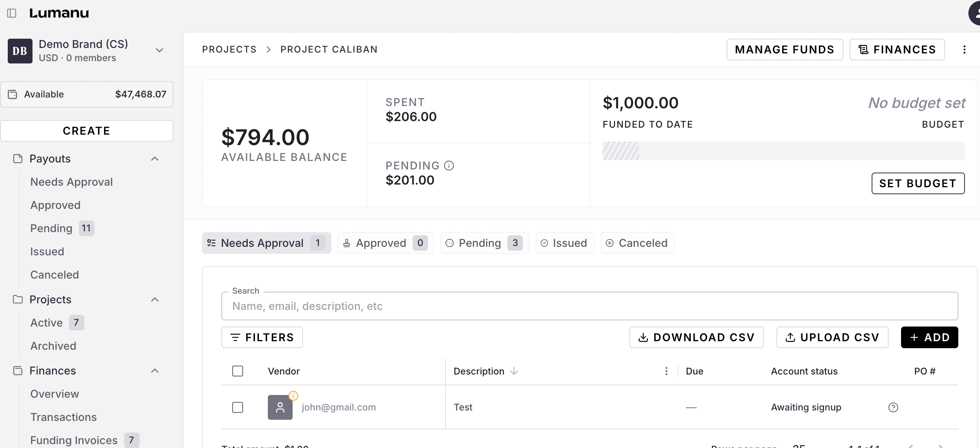Viewport: 980px width, 448px height.
Task: Click the user profile avatar
Action: click(975, 13)
